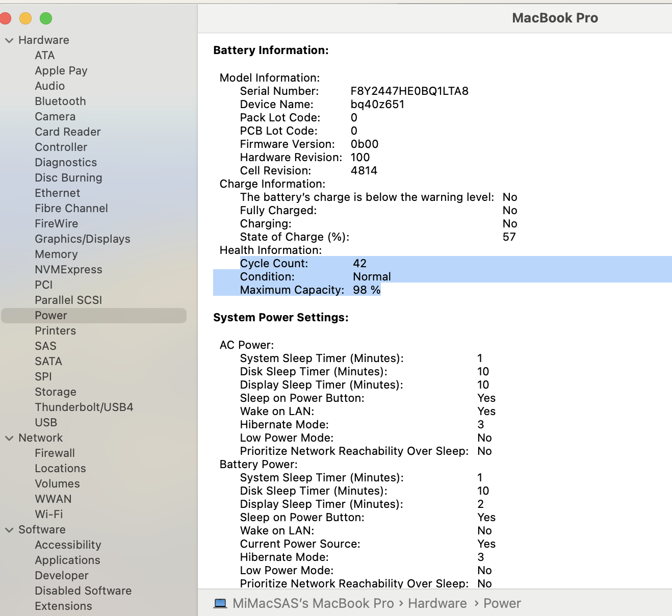Image resolution: width=672 pixels, height=616 pixels.
Task: Open the USB section
Action: click(46, 423)
